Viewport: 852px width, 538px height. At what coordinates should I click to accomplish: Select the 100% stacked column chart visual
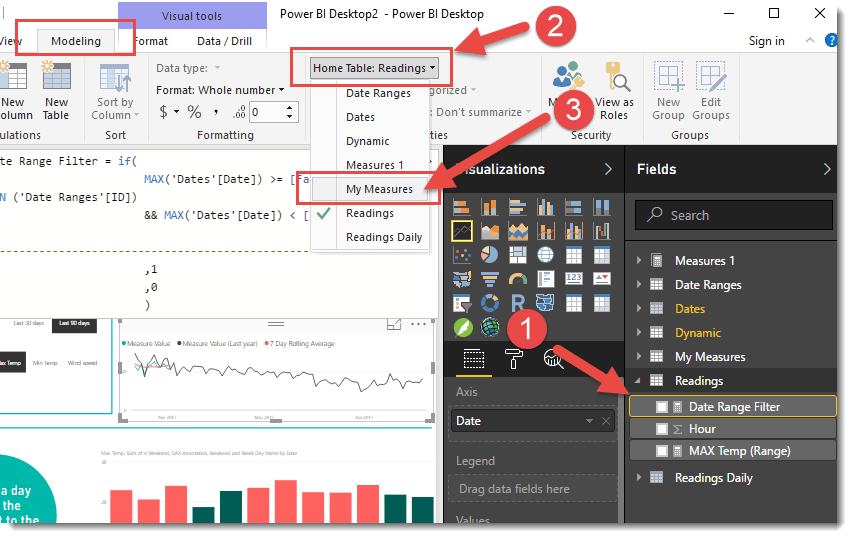point(602,207)
